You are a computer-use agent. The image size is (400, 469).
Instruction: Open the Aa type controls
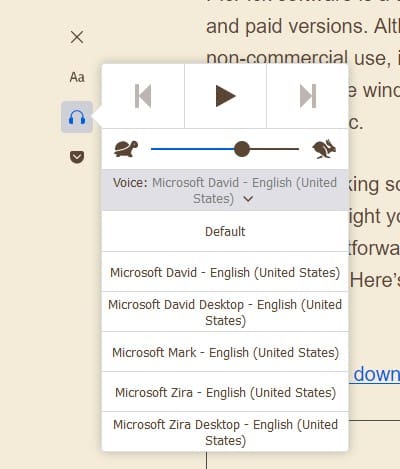click(77, 77)
